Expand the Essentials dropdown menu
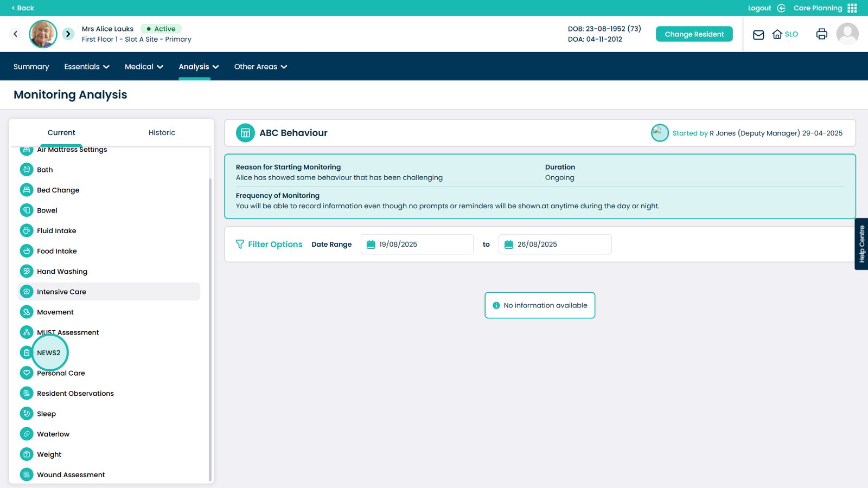Viewport: 868px width, 488px height. click(87, 67)
